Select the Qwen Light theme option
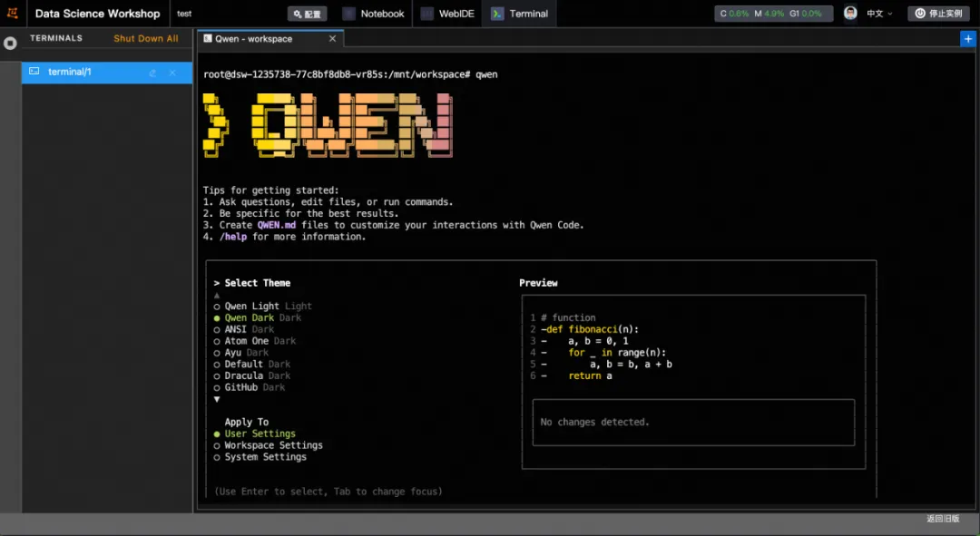The image size is (980, 536). point(262,307)
